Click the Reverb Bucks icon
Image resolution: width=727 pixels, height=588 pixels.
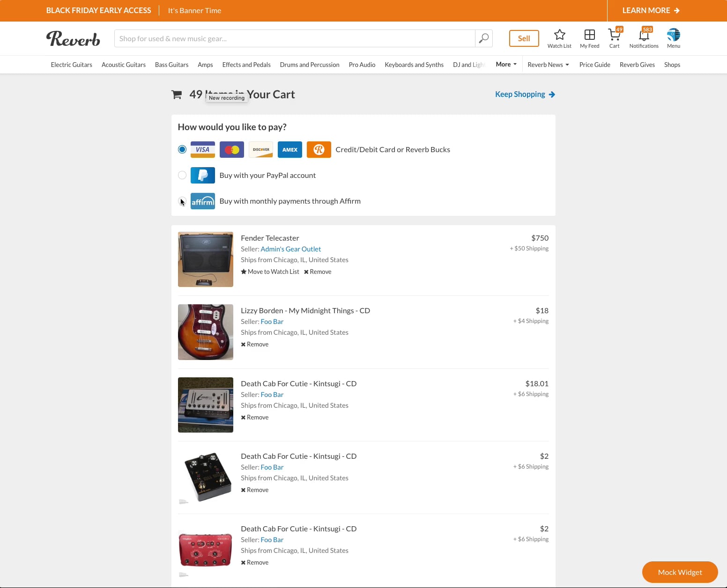(319, 150)
